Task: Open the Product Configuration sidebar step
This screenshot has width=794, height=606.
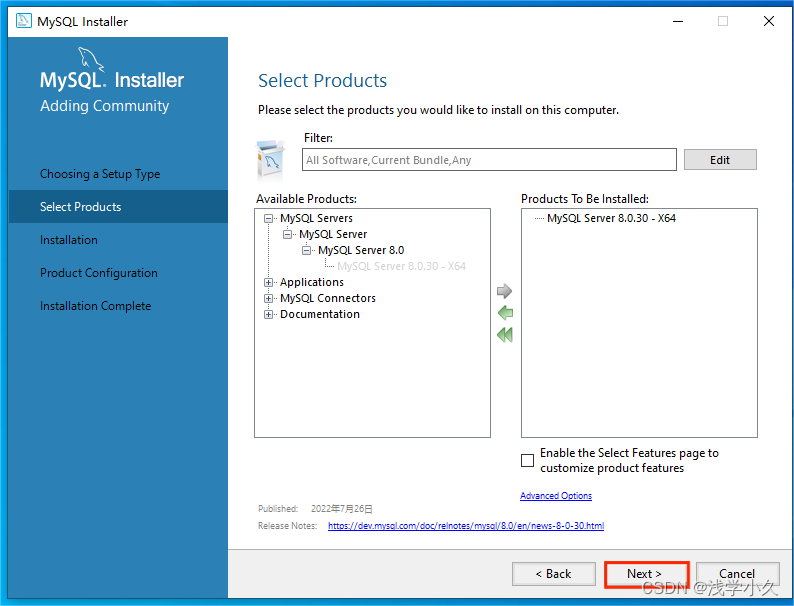Action: [x=99, y=273]
